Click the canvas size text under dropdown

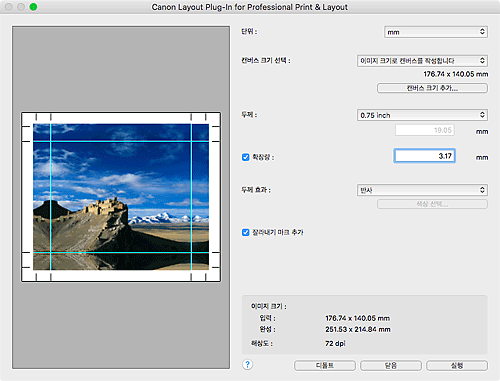tap(456, 74)
